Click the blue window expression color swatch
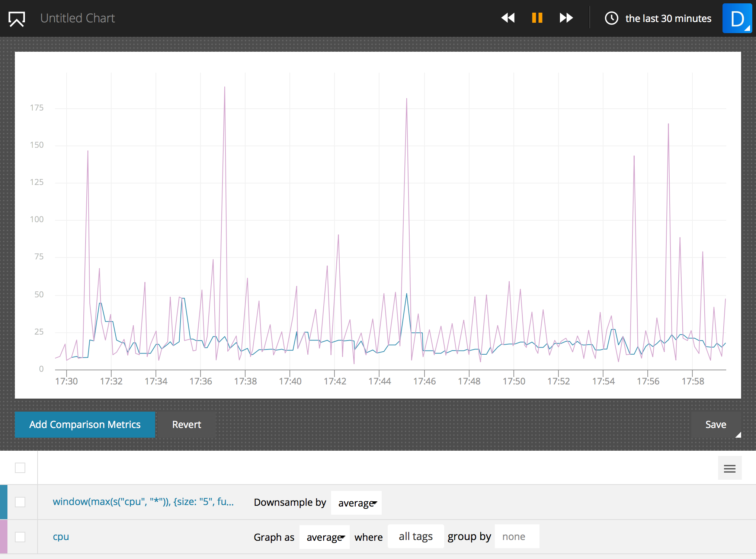Screen dimensions: 756x559 click(x=4, y=502)
